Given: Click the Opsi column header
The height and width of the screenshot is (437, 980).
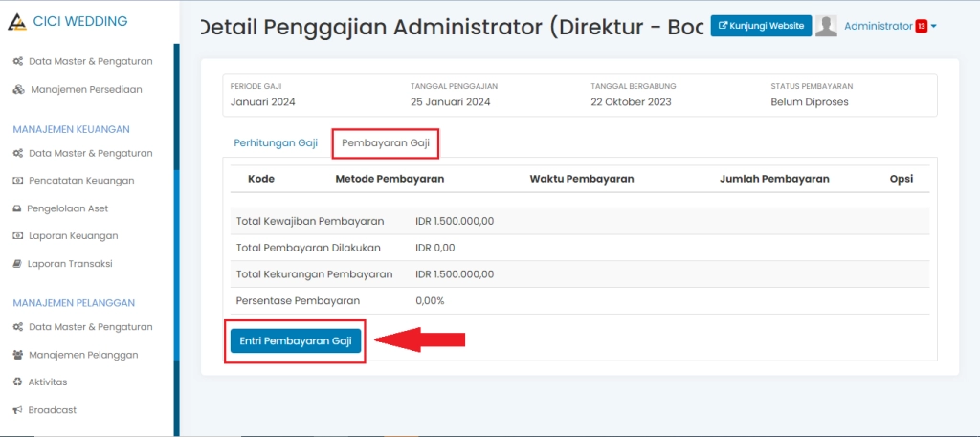Looking at the screenshot, I should [902, 179].
